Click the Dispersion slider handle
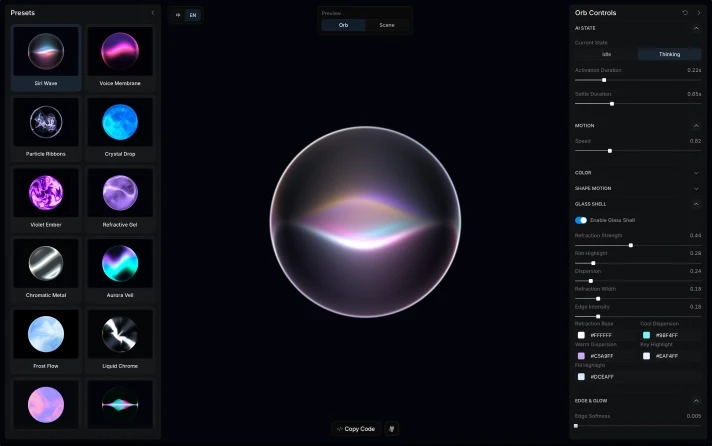The image size is (712, 446). (591, 281)
